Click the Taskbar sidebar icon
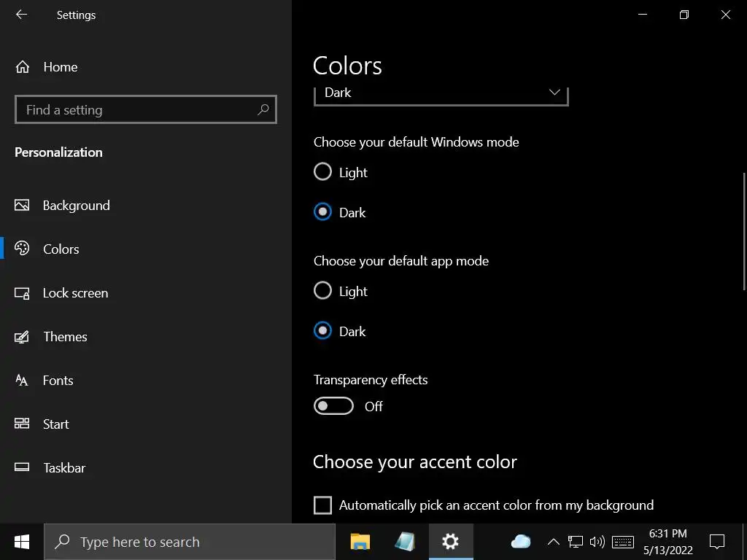 22,468
